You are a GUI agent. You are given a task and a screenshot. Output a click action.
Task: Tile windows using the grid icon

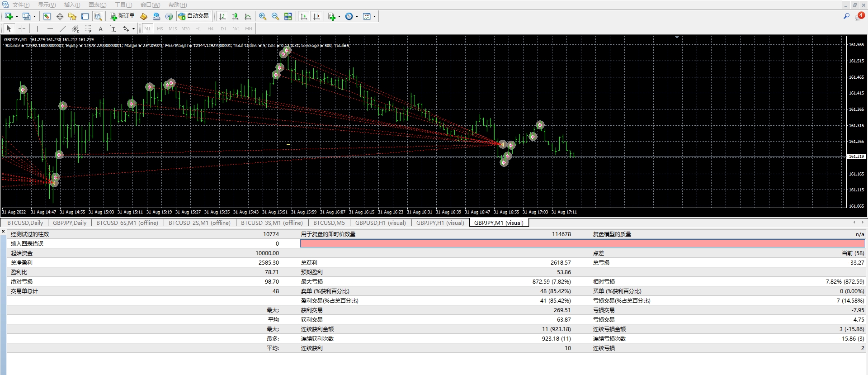tap(288, 16)
